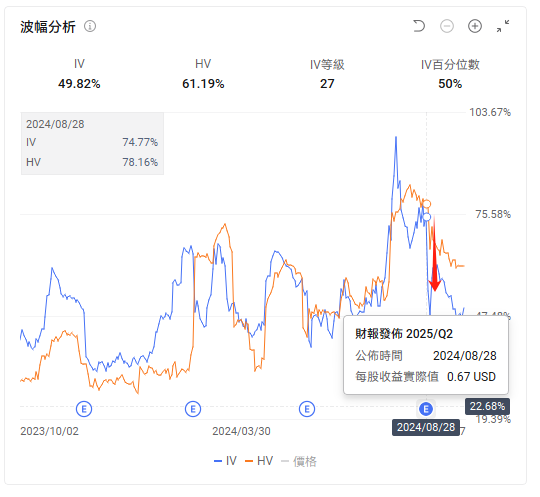Click the 103.67% axis label
The image size is (540, 497).
490,112
